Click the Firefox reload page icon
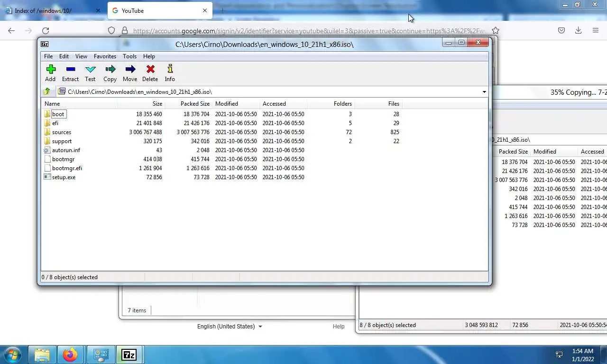 click(46, 30)
